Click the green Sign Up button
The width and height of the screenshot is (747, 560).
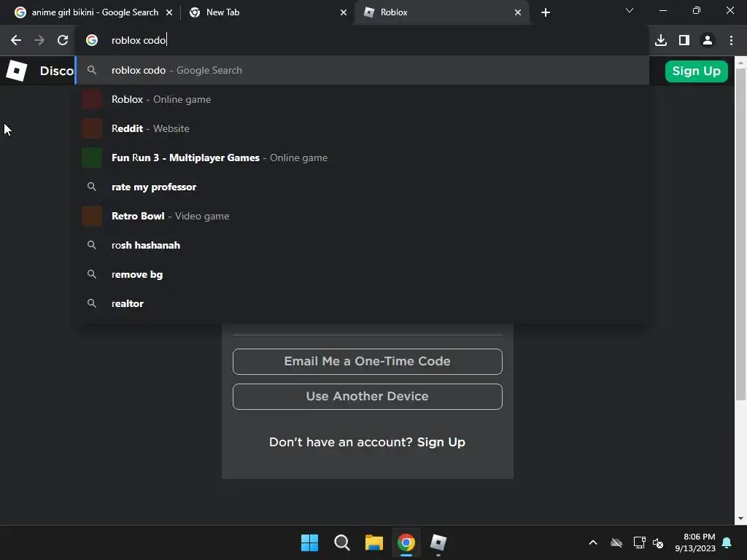(696, 71)
